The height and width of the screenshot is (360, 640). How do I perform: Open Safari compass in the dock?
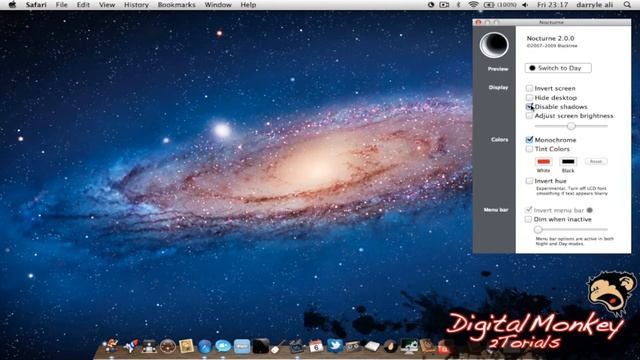click(205, 347)
